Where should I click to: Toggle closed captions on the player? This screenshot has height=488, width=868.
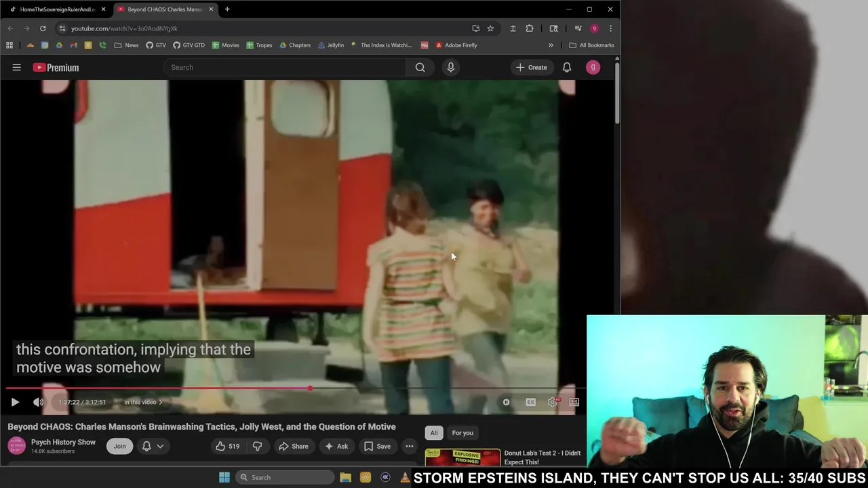(530, 402)
